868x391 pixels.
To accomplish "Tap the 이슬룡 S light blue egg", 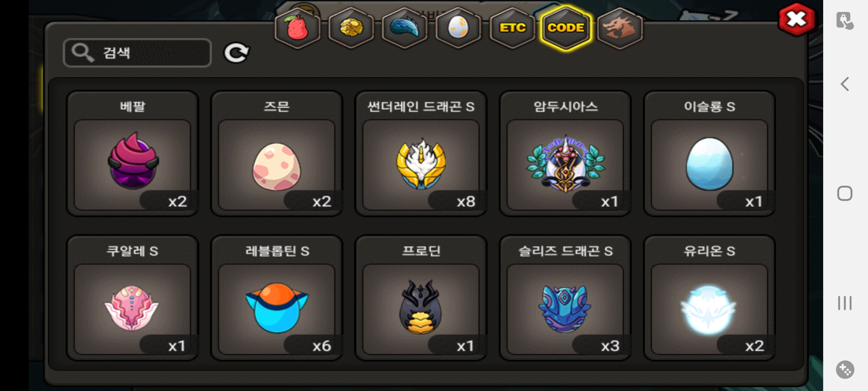I will pos(710,154).
